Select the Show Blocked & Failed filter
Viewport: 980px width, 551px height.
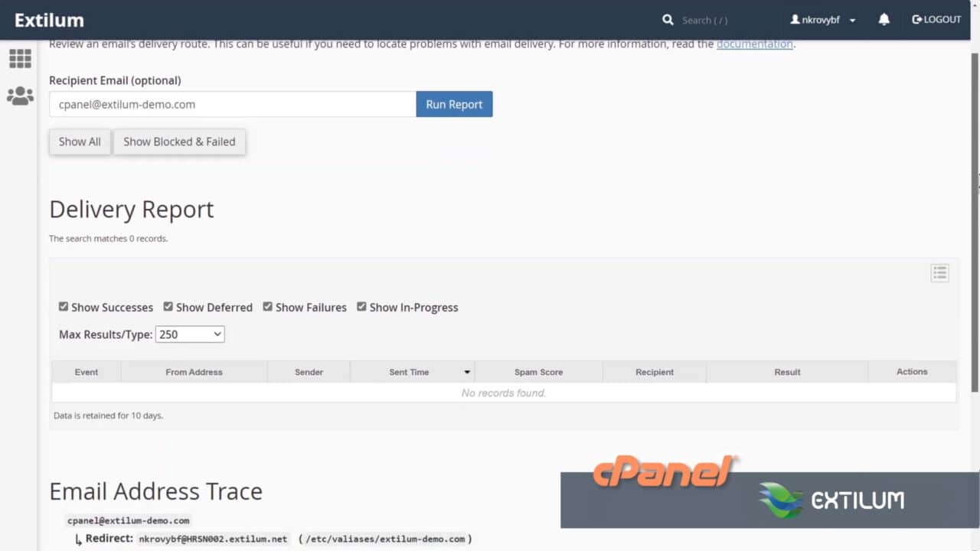click(x=179, y=142)
